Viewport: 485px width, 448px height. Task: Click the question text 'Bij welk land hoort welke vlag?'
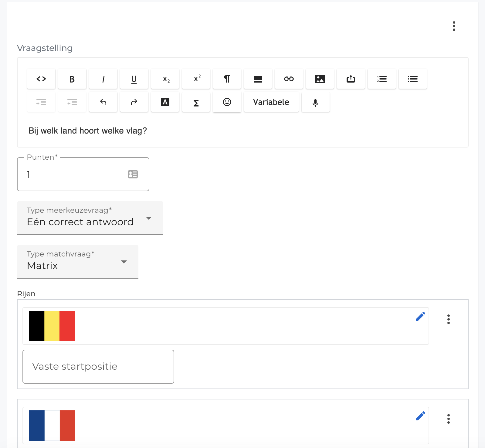click(x=88, y=131)
